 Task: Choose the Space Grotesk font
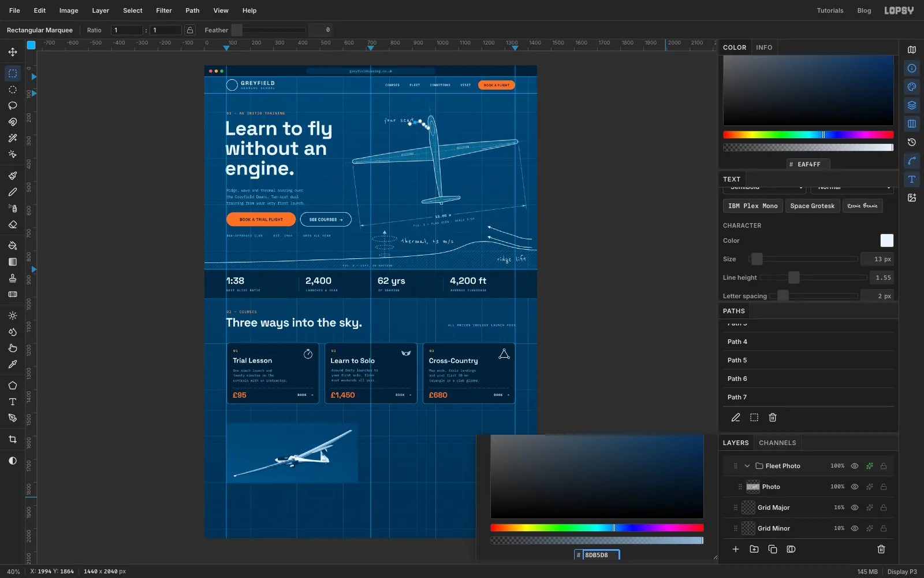click(x=813, y=206)
